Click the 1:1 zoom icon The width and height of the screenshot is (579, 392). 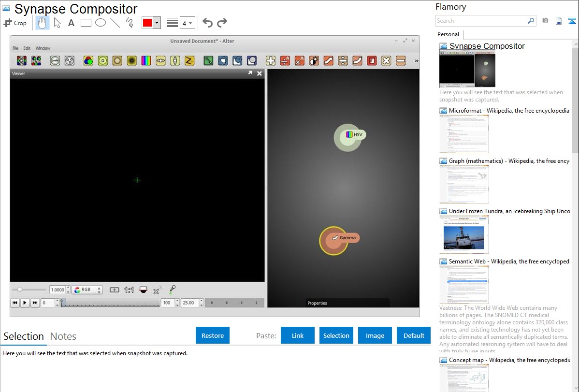[129, 290]
